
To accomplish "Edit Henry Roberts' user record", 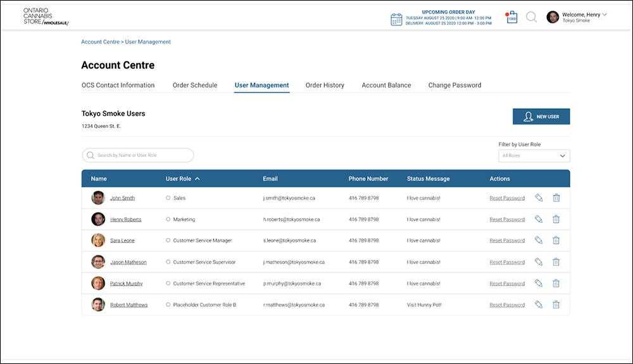I will point(539,219).
